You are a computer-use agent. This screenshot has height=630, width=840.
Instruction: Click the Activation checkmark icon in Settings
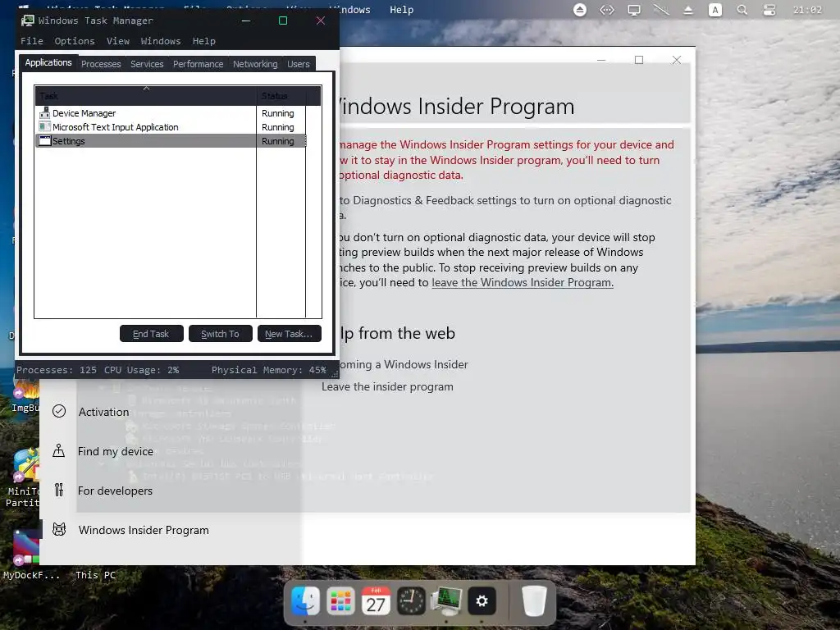coord(59,412)
